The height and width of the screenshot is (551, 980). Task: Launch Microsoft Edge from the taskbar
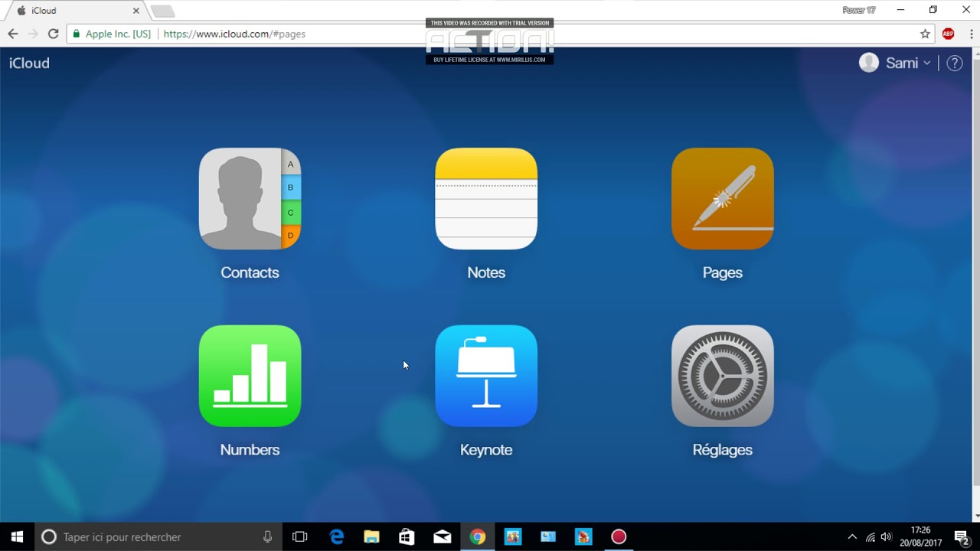pyautogui.click(x=337, y=536)
